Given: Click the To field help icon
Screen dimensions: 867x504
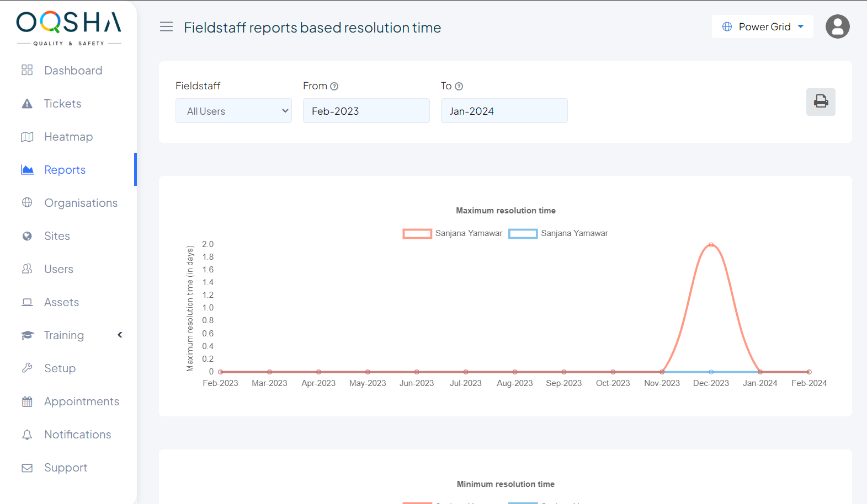Looking at the screenshot, I should click(x=459, y=87).
